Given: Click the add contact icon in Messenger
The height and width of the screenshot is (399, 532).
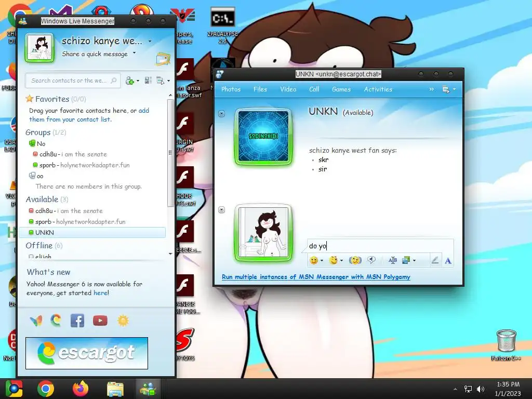Looking at the screenshot, I should (x=129, y=81).
